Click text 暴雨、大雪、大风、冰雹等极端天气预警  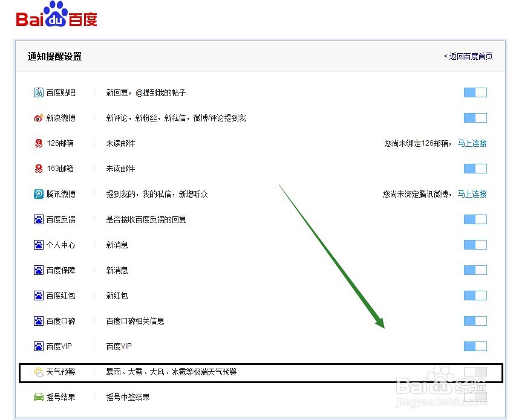point(171,372)
